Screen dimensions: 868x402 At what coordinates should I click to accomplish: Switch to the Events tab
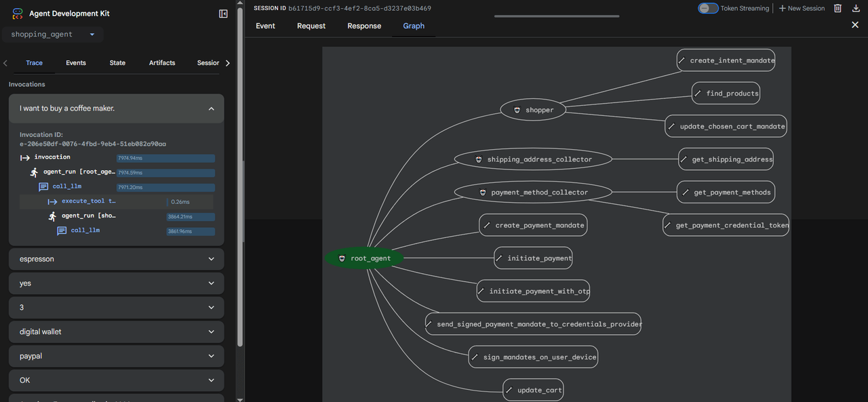[76, 63]
